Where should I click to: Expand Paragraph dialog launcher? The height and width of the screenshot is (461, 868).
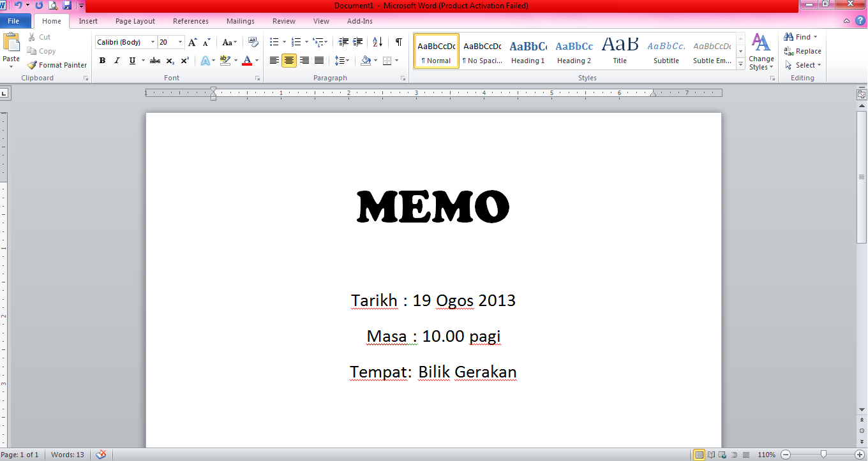tap(403, 78)
